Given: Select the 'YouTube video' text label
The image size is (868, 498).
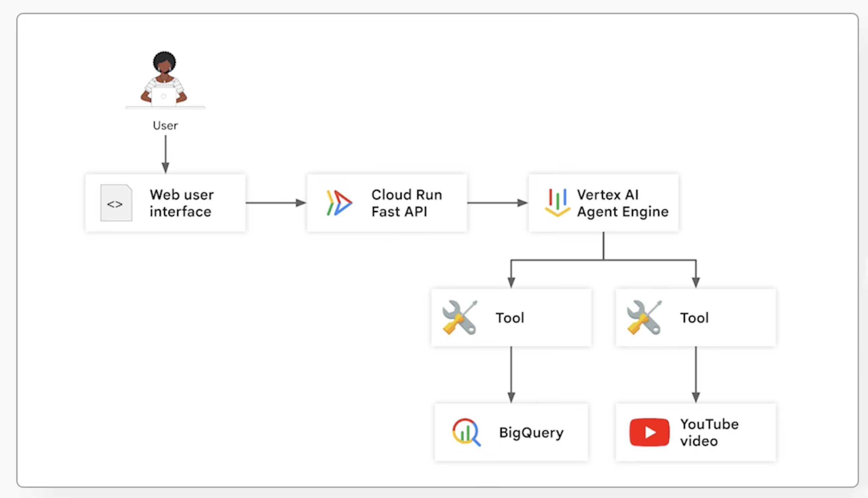Looking at the screenshot, I should coord(709,433).
